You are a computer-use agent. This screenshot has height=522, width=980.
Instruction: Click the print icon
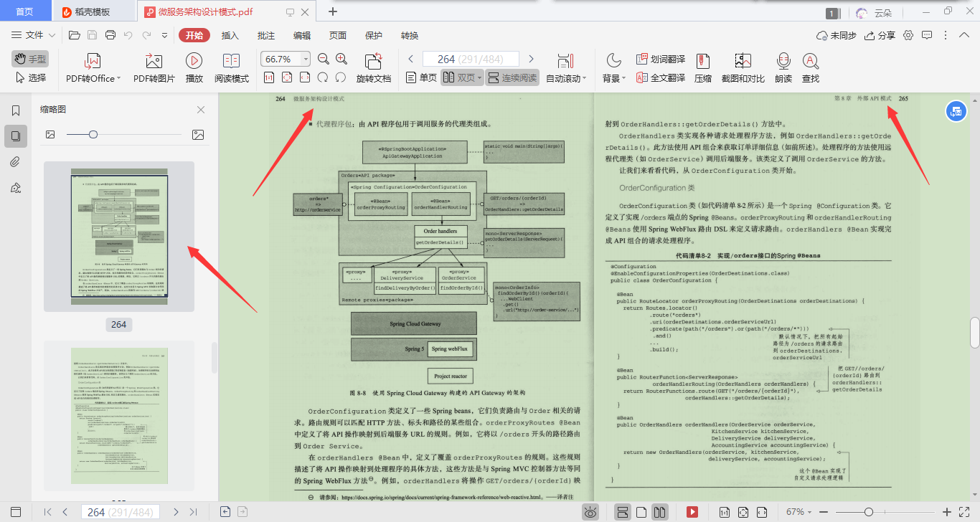110,35
